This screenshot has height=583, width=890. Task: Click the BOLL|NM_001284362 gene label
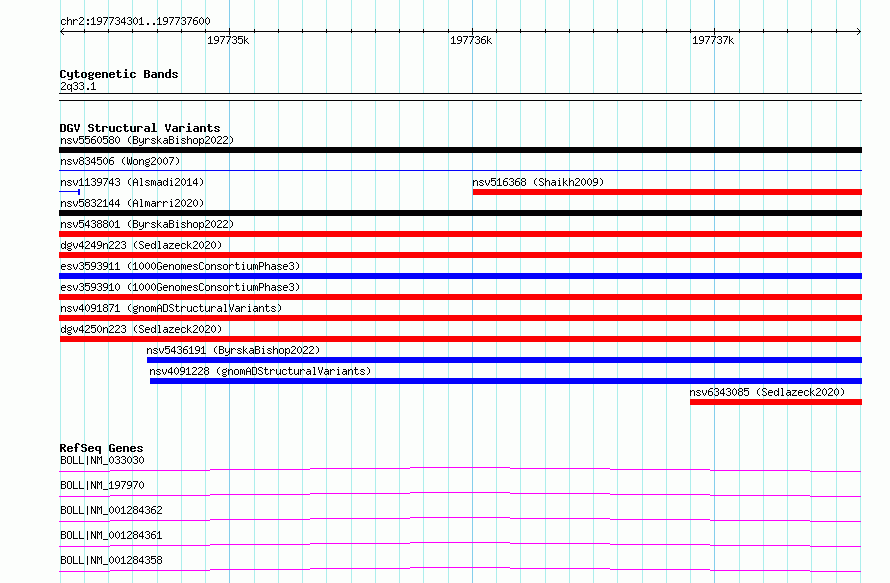[x=111, y=510]
